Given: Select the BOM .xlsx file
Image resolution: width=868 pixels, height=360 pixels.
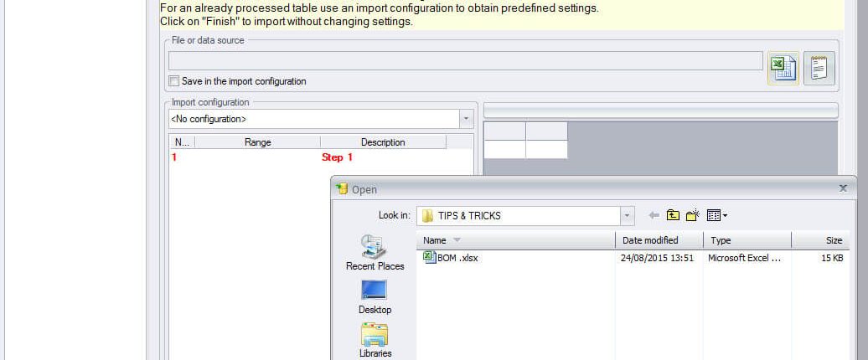Looking at the screenshot, I should tap(457, 258).
